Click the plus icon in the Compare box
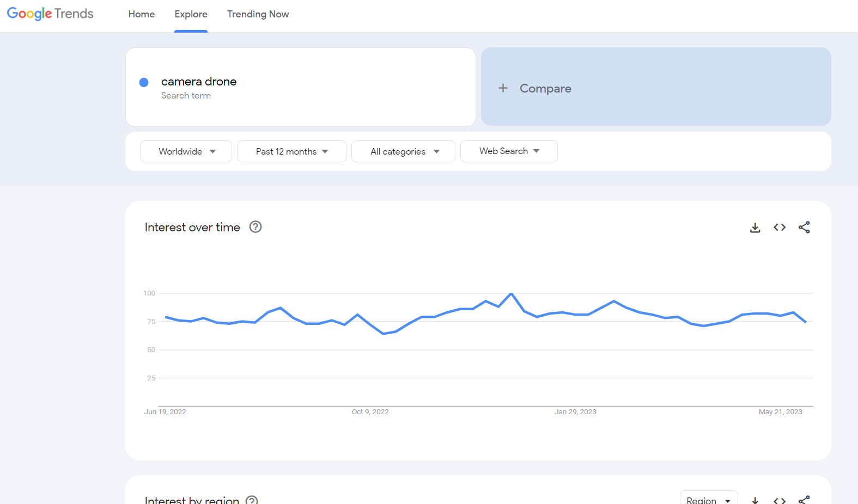This screenshot has height=504, width=858. pyautogui.click(x=503, y=88)
